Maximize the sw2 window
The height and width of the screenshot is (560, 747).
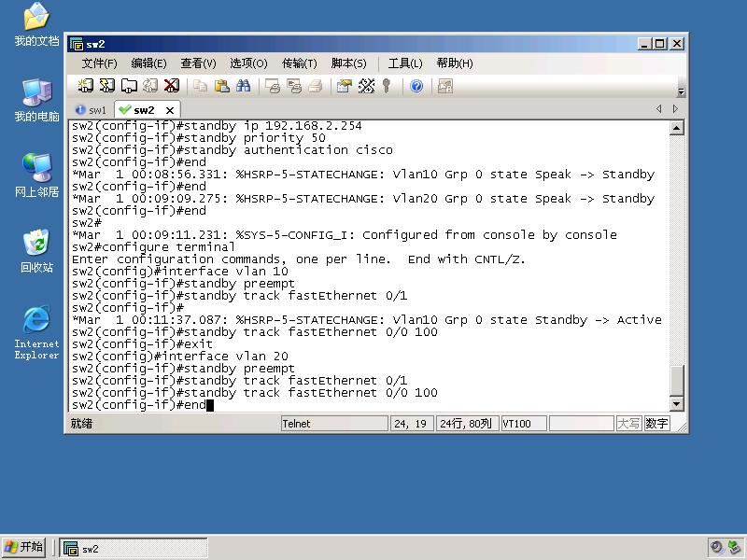coord(660,44)
